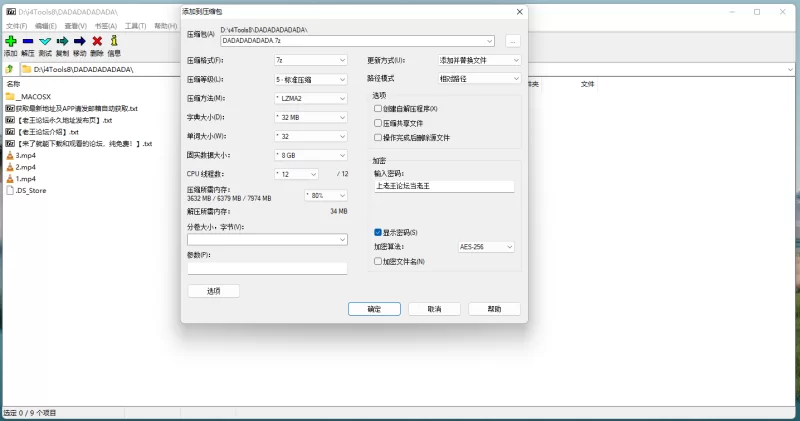Image resolution: width=800 pixels, height=421 pixels.
Task: Select the 1.mp4 VLC cone icon
Action: tap(10, 179)
